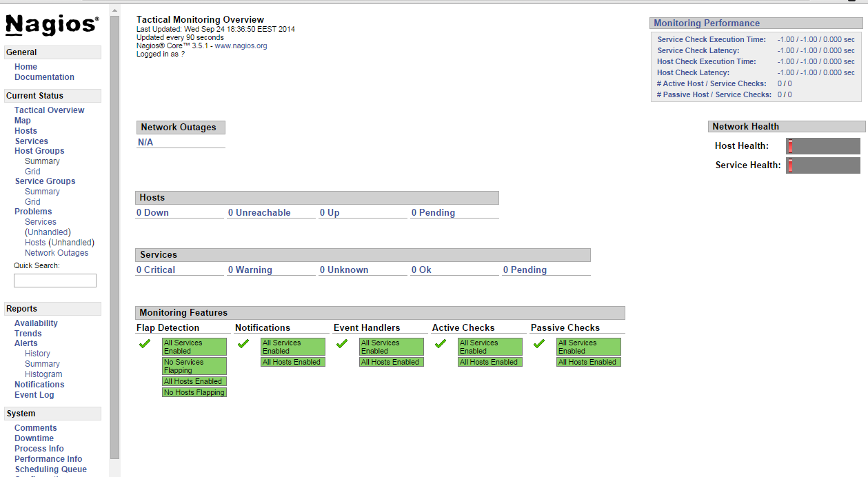
Task: Open the Trends report
Action: pyautogui.click(x=28, y=334)
